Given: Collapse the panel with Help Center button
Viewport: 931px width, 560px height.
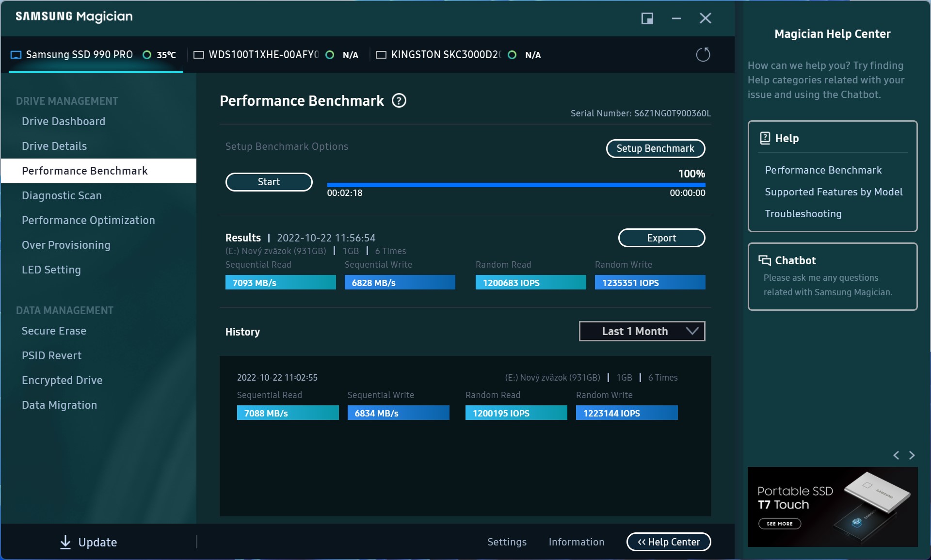Looking at the screenshot, I should (668, 542).
